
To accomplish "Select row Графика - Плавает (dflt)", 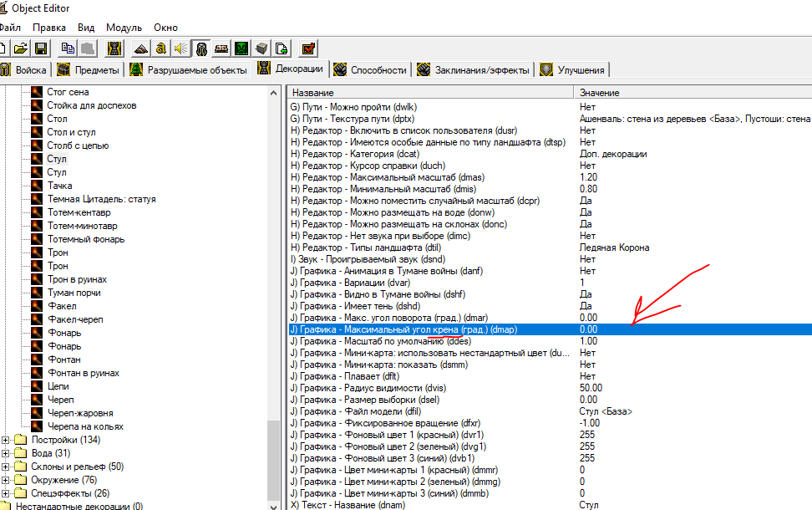I will coord(550,376).
